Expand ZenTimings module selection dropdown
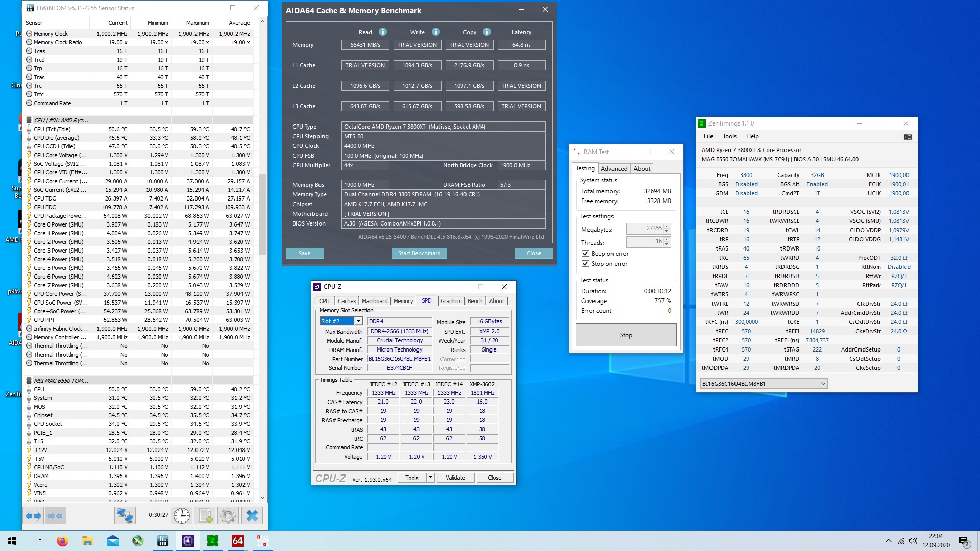This screenshot has height=551, width=980. coord(823,384)
